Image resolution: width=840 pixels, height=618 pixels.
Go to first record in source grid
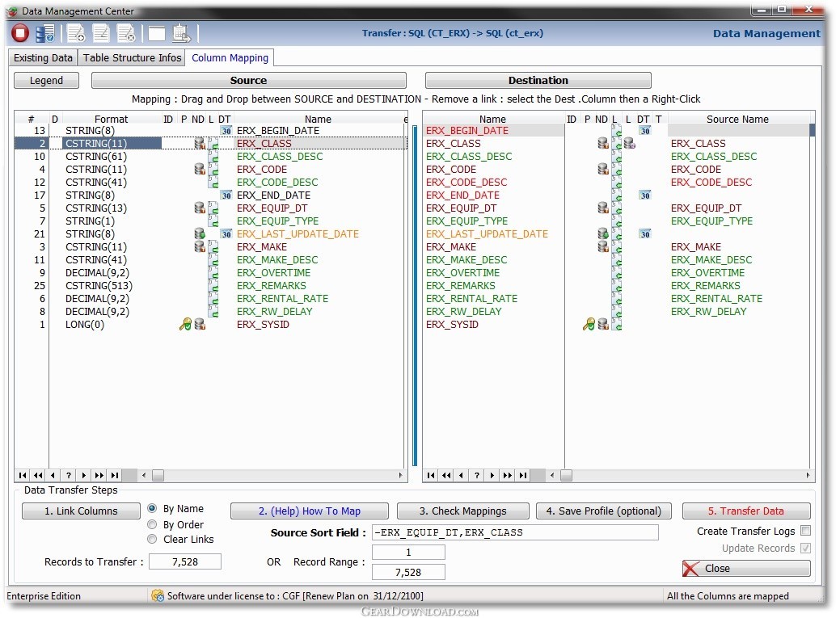tap(23, 475)
